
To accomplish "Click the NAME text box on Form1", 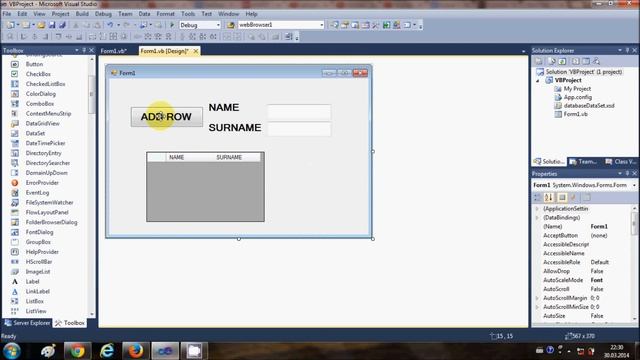I will 299,112.
